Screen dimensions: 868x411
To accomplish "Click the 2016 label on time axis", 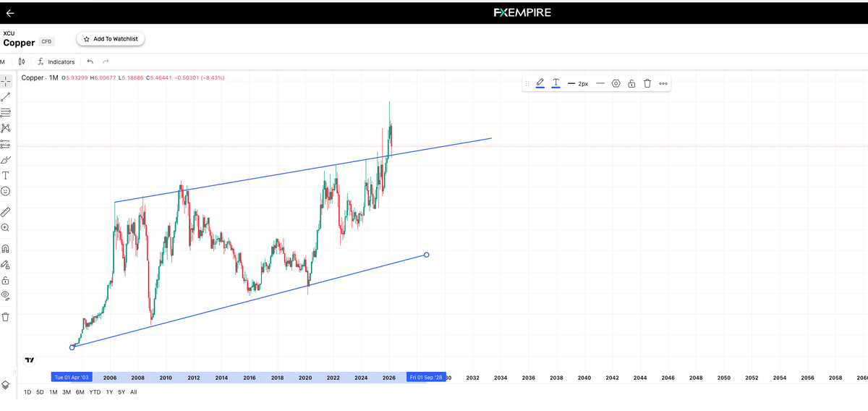I will tap(250, 378).
